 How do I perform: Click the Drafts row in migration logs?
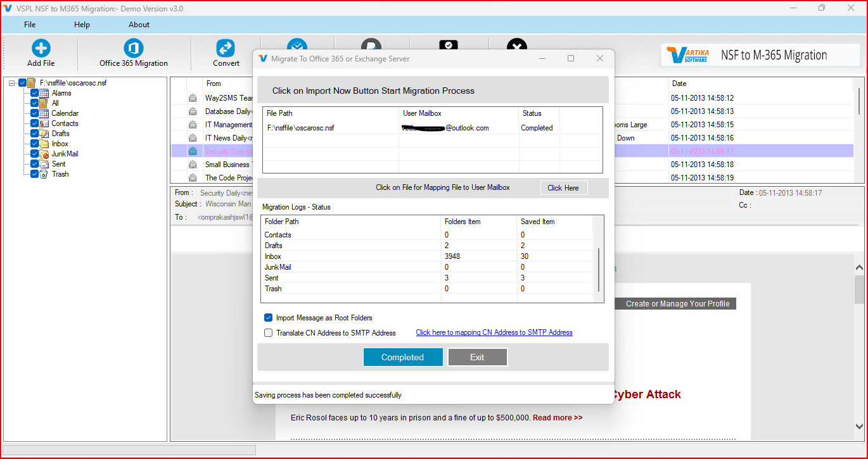click(428, 246)
